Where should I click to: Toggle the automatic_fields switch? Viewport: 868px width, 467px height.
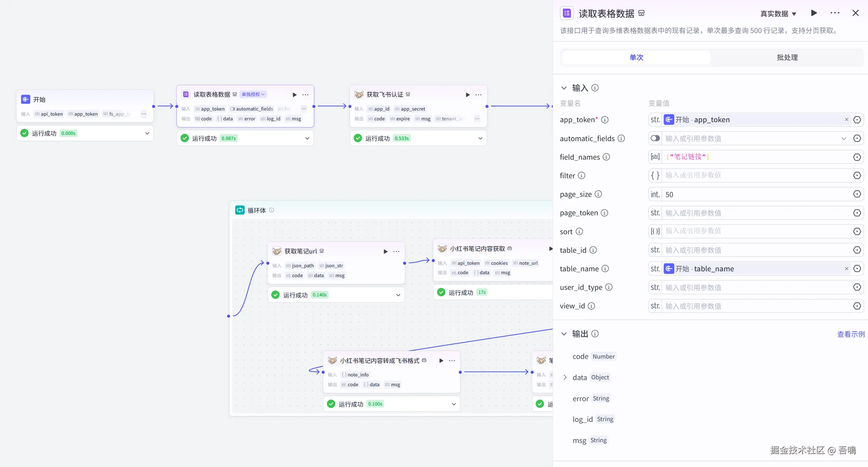pyautogui.click(x=655, y=138)
